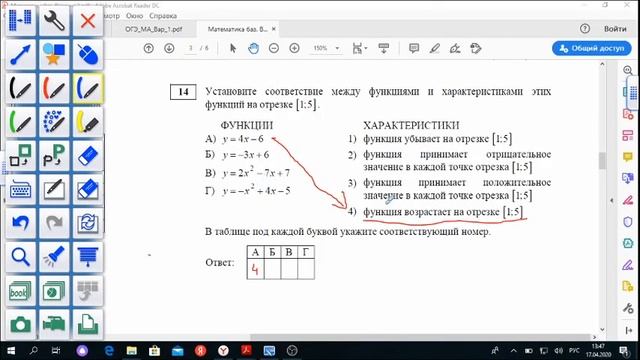Switch to the ОГЭ_МА_Вар_1.pdf tab
The height and width of the screenshot is (360, 640).
pyautogui.click(x=153, y=29)
